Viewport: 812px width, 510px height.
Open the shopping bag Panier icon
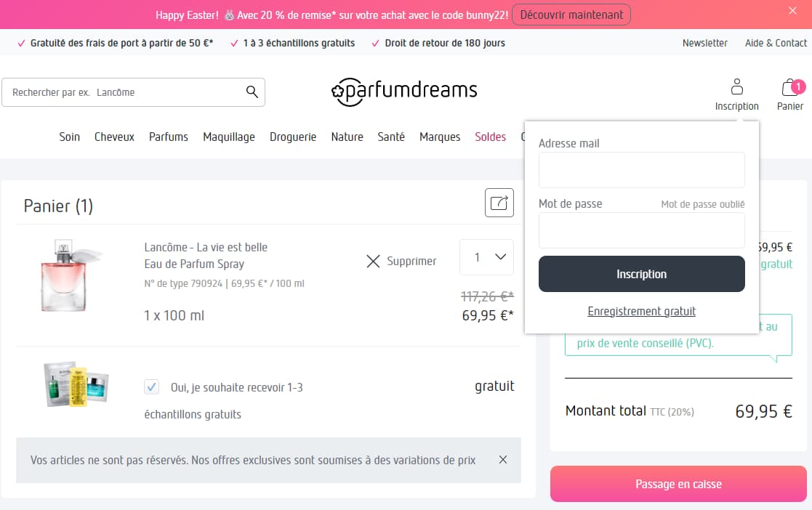tap(789, 89)
